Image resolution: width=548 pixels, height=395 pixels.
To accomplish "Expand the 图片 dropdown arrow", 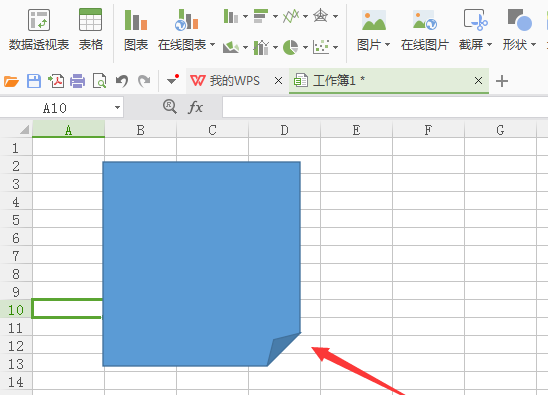I will click(x=387, y=45).
